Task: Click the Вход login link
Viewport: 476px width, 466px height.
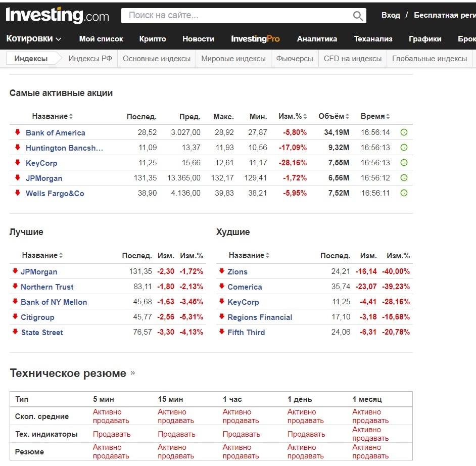Action: tap(391, 15)
